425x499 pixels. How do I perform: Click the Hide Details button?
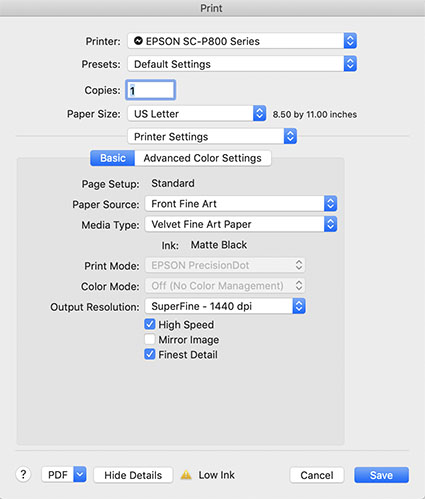point(133,475)
